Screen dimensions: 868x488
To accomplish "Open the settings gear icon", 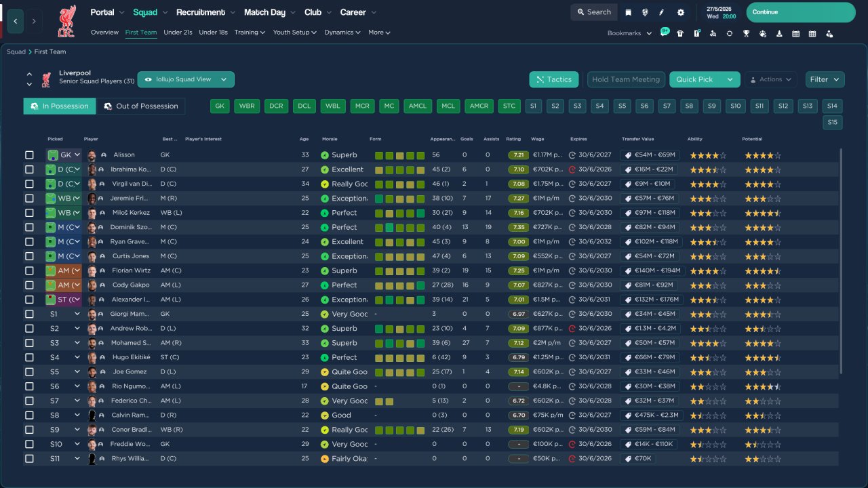I will [x=681, y=12].
